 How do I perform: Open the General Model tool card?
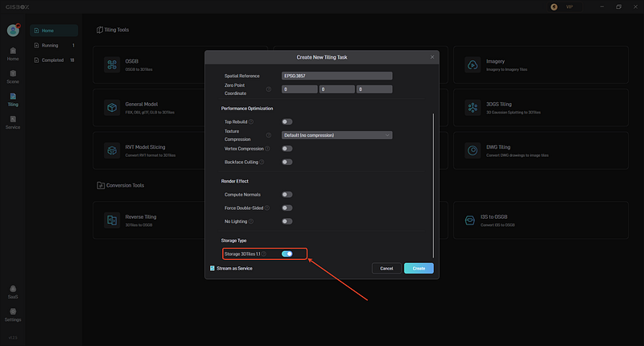pos(149,108)
